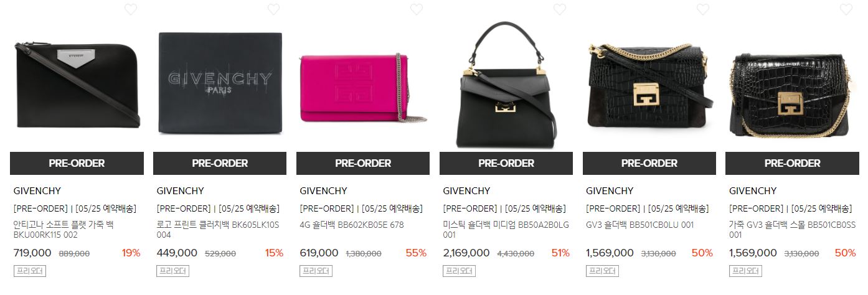Wishlist the small leather GV3 bag heart
The width and height of the screenshot is (868, 295).
tap(846, 9)
